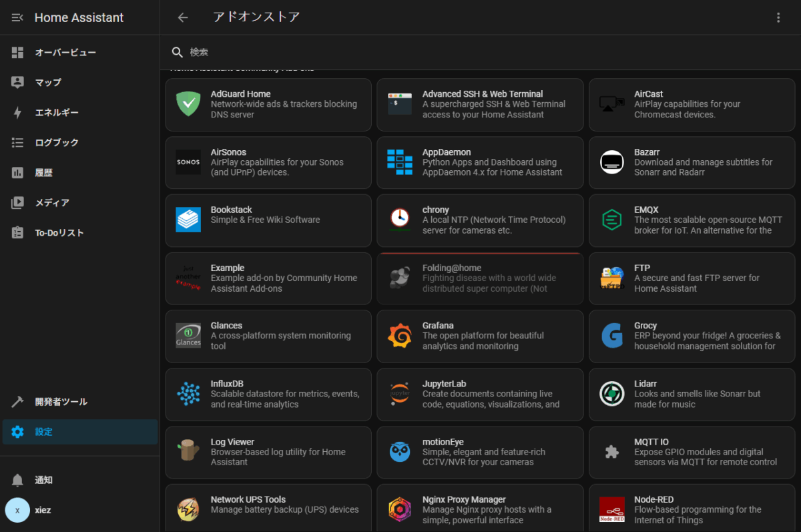Click the AppDaemon blue grid icon
The width and height of the screenshot is (801, 532).
coord(400,162)
